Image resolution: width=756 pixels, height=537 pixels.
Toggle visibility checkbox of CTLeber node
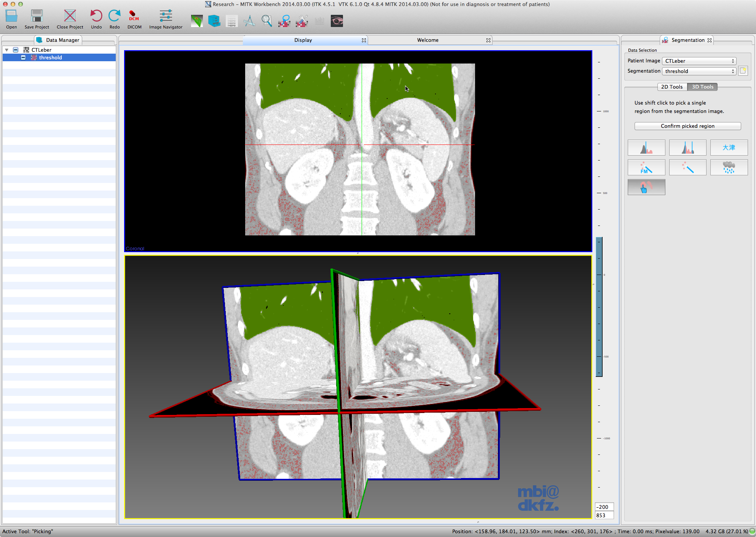(x=16, y=50)
